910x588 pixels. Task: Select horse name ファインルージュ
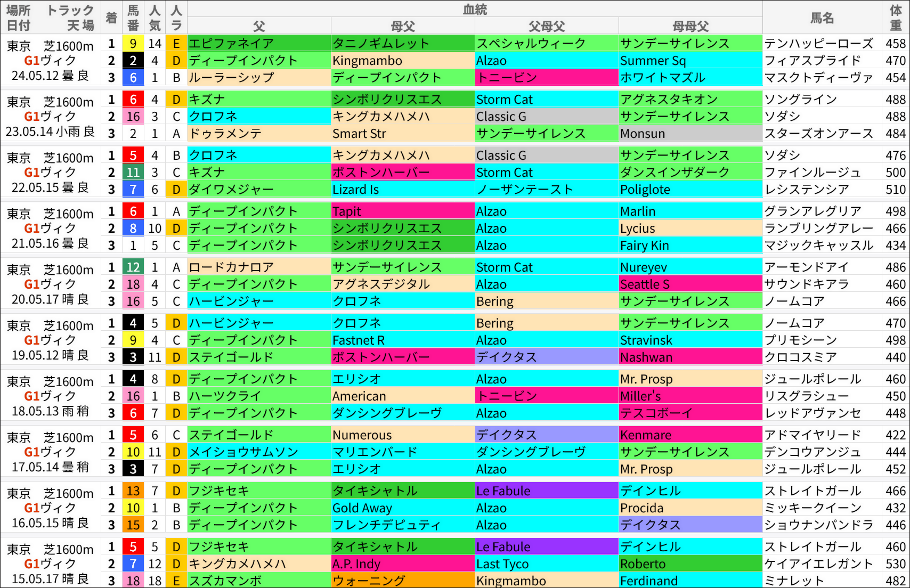[x=822, y=173]
